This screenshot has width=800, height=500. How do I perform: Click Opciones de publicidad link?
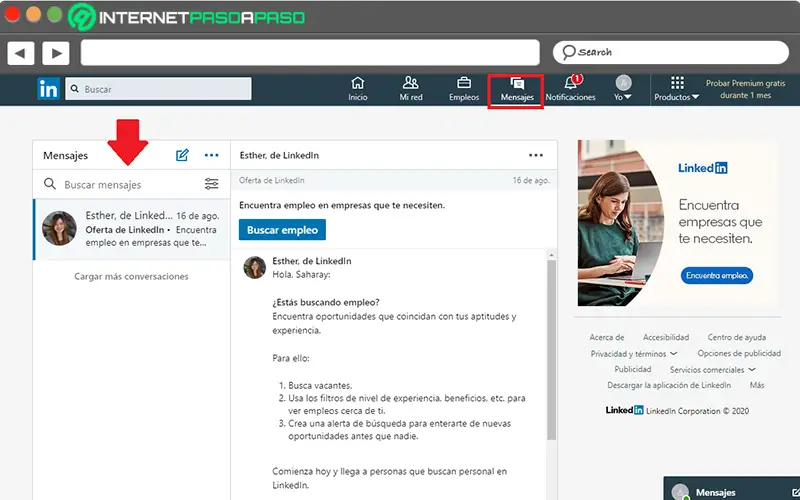tap(739, 353)
